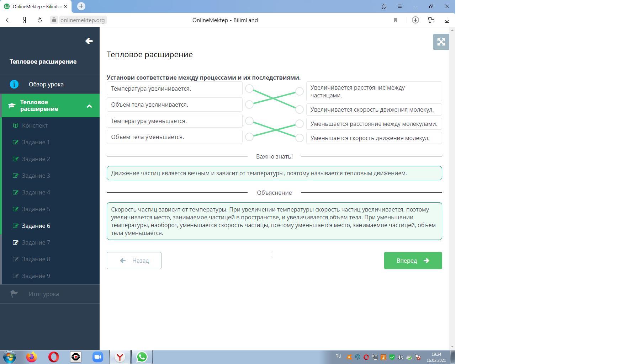The image size is (641, 364).
Task: Open the Windows Start menu
Action: pos(10,357)
